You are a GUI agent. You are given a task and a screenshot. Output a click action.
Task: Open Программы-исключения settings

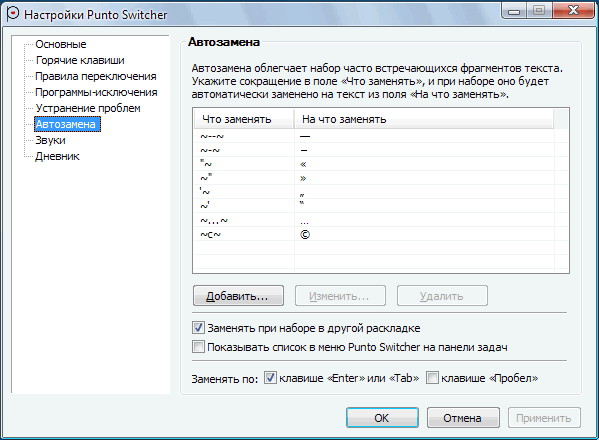[96, 92]
